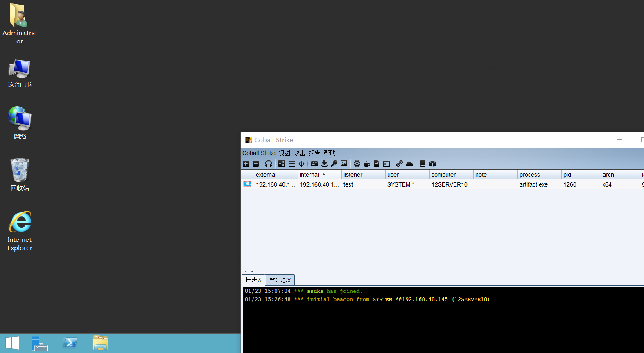Sort sessions by computer column

click(x=451, y=175)
